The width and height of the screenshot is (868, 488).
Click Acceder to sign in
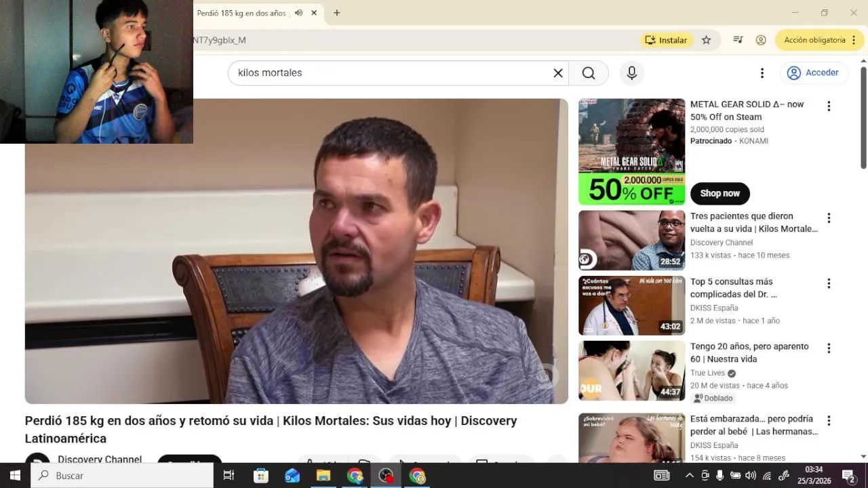tap(814, 73)
